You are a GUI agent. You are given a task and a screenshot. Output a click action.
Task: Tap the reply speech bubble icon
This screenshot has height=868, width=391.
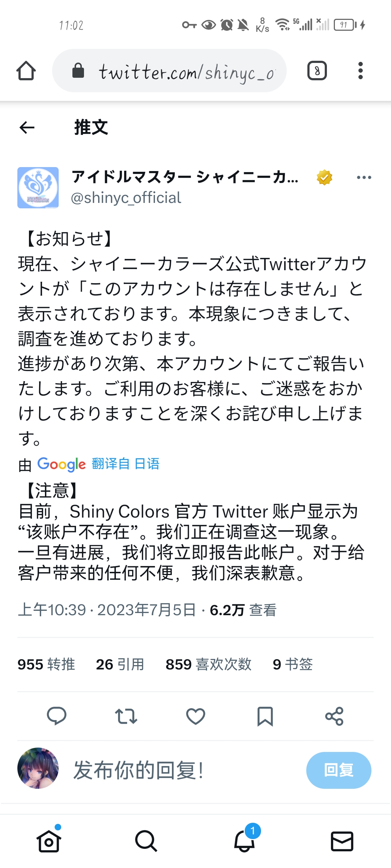point(56,716)
